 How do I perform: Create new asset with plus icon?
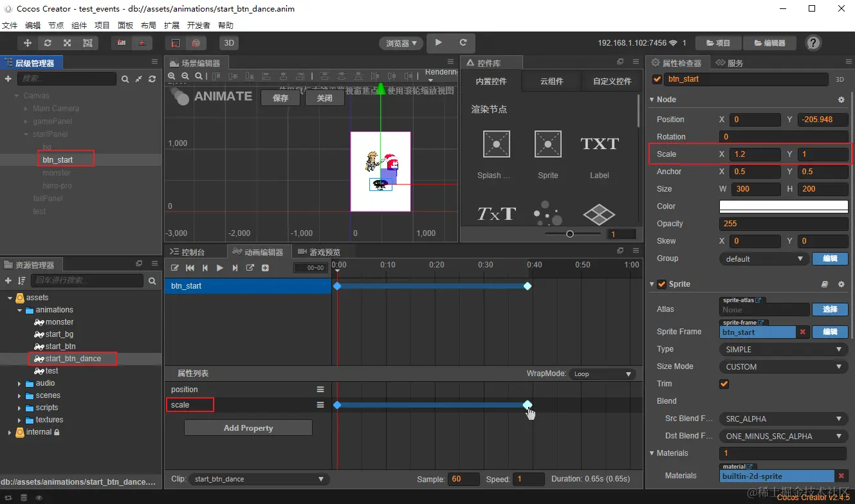tap(8, 281)
